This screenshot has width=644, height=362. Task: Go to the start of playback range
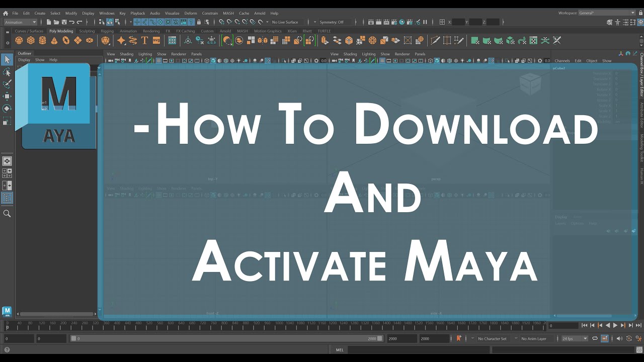[x=584, y=326]
